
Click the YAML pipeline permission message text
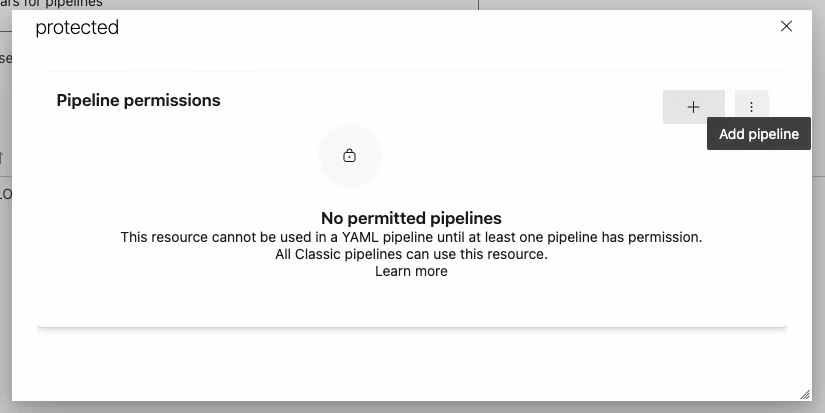click(x=411, y=237)
